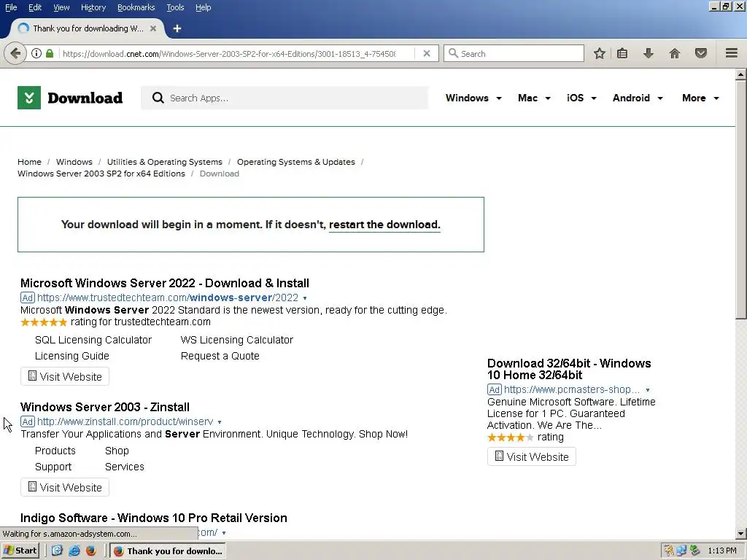The height and width of the screenshot is (560, 747).
Task: Click the magnifier icon in Search Apps
Action: click(158, 98)
